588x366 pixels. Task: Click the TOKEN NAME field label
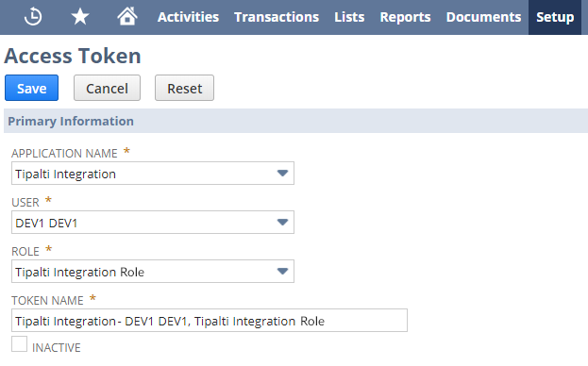pos(47,301)
